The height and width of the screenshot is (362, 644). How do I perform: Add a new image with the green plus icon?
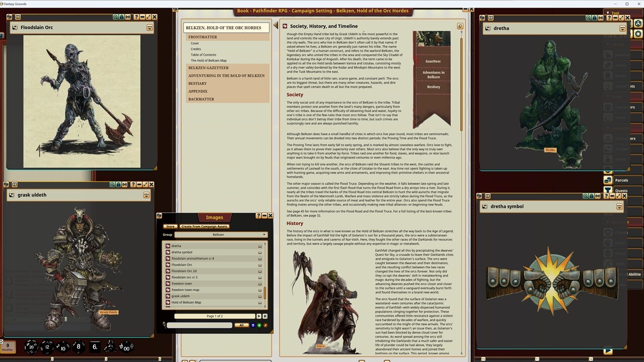259,325
